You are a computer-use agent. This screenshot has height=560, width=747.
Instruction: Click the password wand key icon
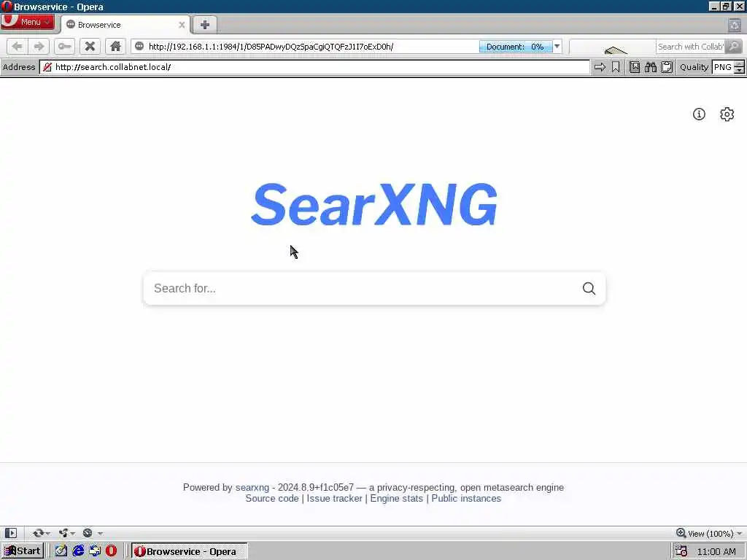pyautogui.click(x=64, y=46)
